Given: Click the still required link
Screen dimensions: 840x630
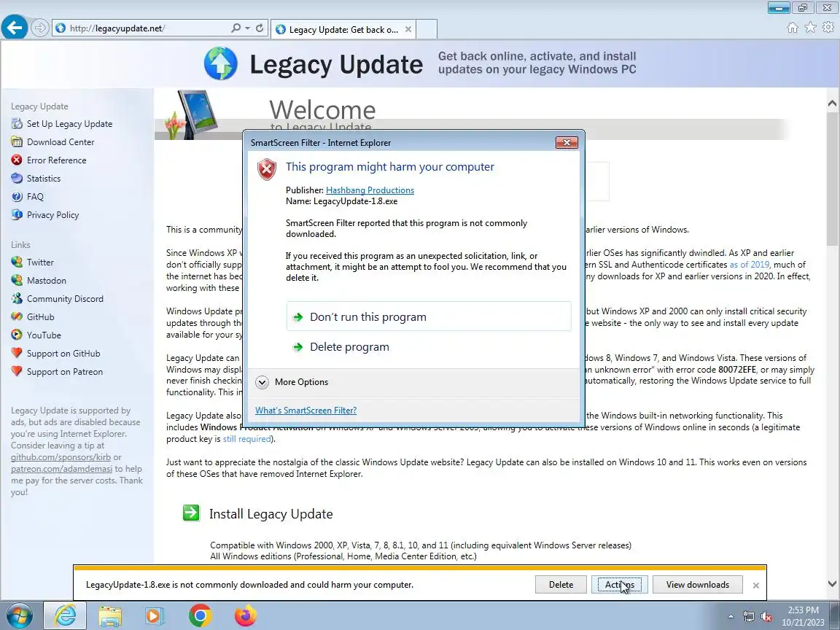Looking at the screenshot, I should point(246,439).
